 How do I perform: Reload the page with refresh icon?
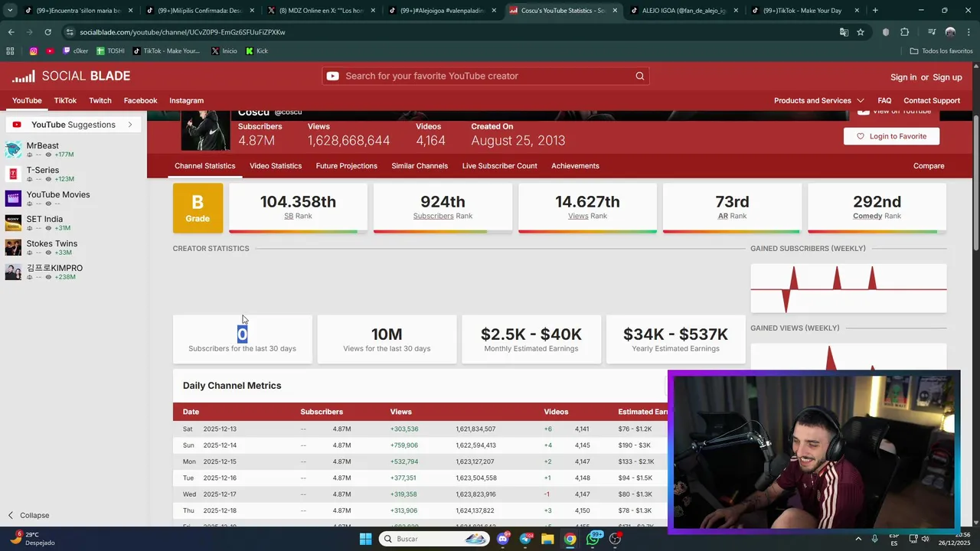(x=47, y=32)
